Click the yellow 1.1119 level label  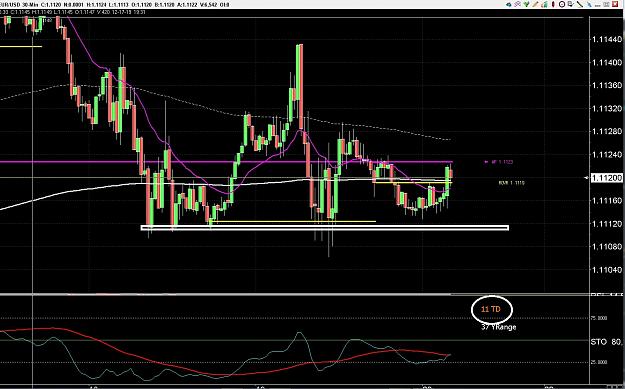[511, 183]
